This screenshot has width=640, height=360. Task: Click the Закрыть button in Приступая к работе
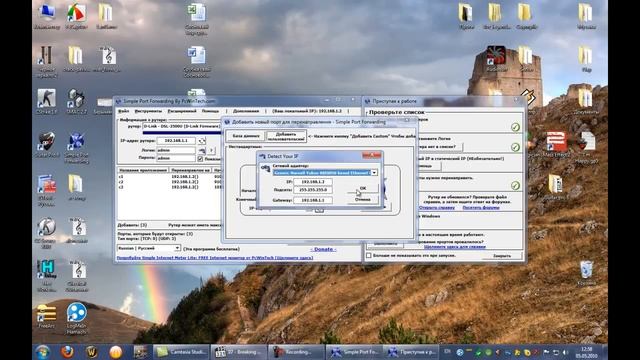(x=502, y=256)
